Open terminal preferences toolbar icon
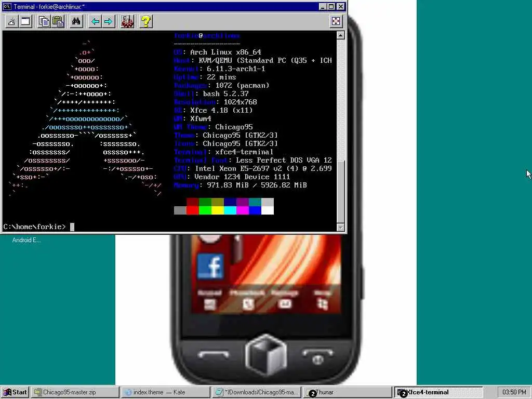The width and height of the screenshot is (532, 399). tap(127, 21)
